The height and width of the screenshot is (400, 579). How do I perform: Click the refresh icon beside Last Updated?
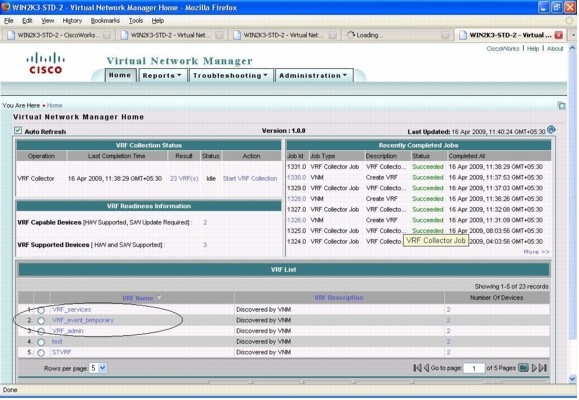tap(551, 130)
